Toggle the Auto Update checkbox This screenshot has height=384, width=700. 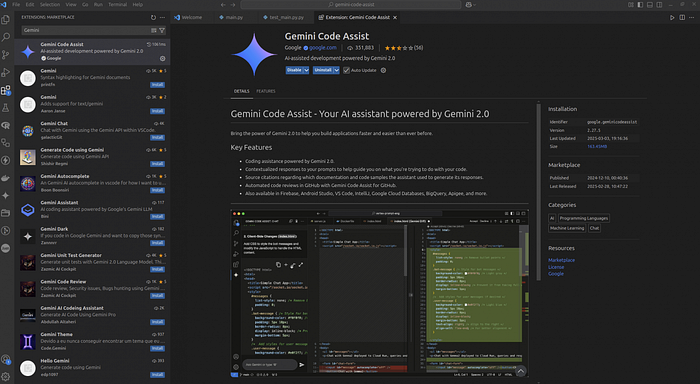pyautogui.click(x=346, y=70)
